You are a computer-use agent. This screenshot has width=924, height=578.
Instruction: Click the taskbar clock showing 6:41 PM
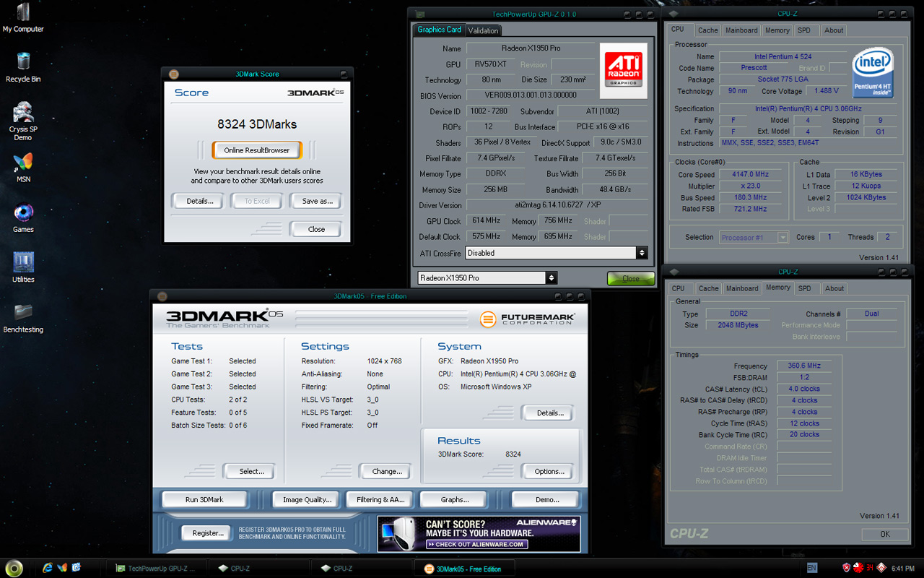(x=902, y=569)
